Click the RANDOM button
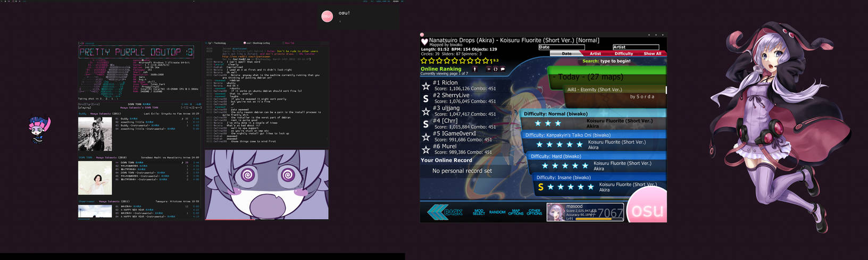 pyautogui.click(x=497, y=212)
